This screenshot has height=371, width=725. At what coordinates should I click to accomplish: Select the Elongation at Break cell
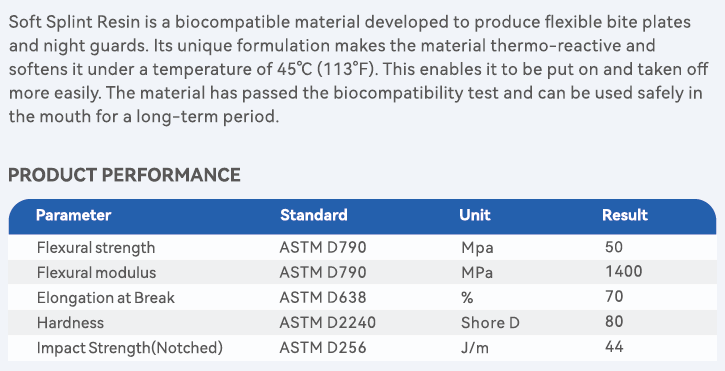pos(105,297)
